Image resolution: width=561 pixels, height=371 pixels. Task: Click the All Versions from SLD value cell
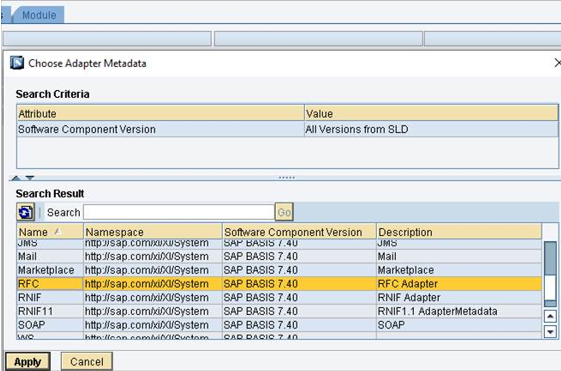tap(431, 129)
